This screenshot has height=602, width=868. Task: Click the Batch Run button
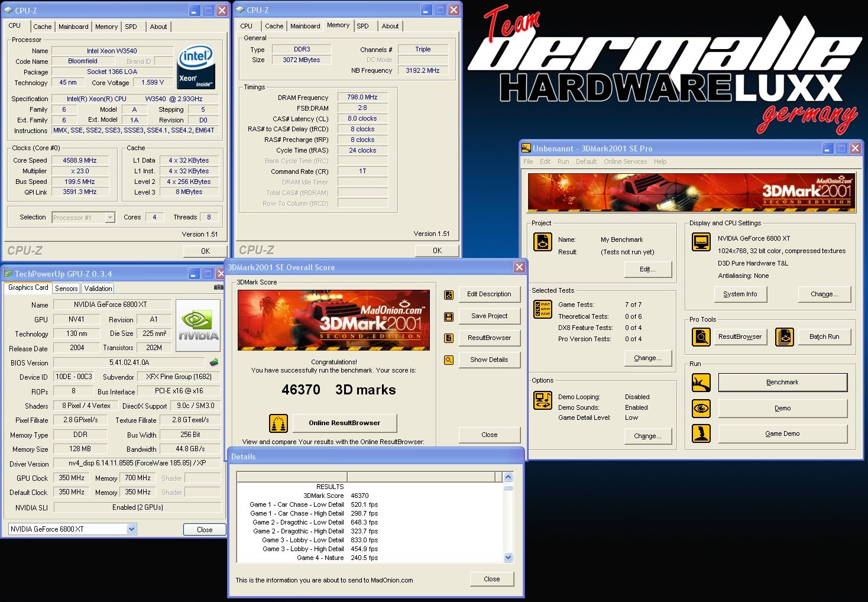coord(825,336)
